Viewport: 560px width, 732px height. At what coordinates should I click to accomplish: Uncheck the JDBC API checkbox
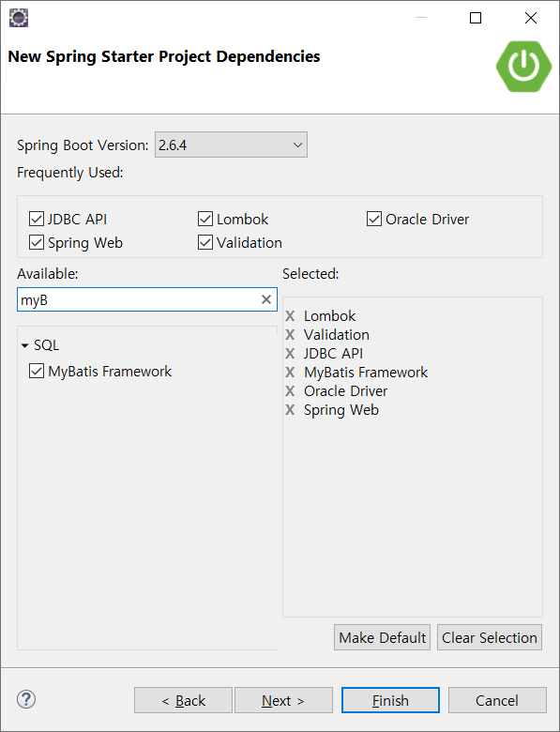(37, 219)
